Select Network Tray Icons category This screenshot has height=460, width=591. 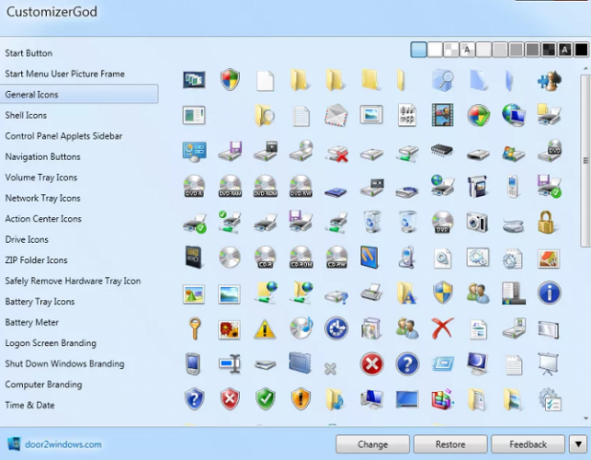tap(43, 198)
